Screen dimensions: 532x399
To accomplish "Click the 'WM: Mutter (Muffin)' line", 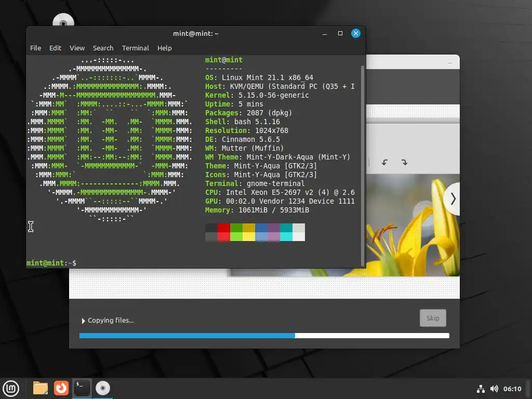I will coord(244,148).
